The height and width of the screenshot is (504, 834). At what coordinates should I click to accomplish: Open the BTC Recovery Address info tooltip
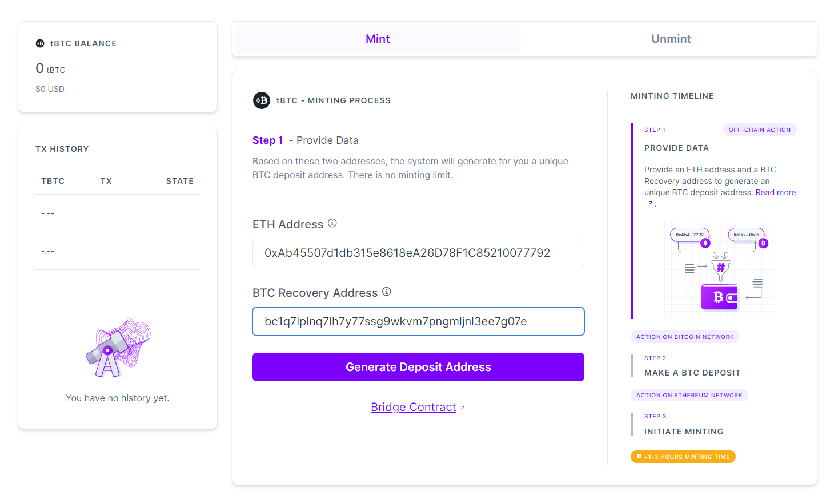point(387,292)
